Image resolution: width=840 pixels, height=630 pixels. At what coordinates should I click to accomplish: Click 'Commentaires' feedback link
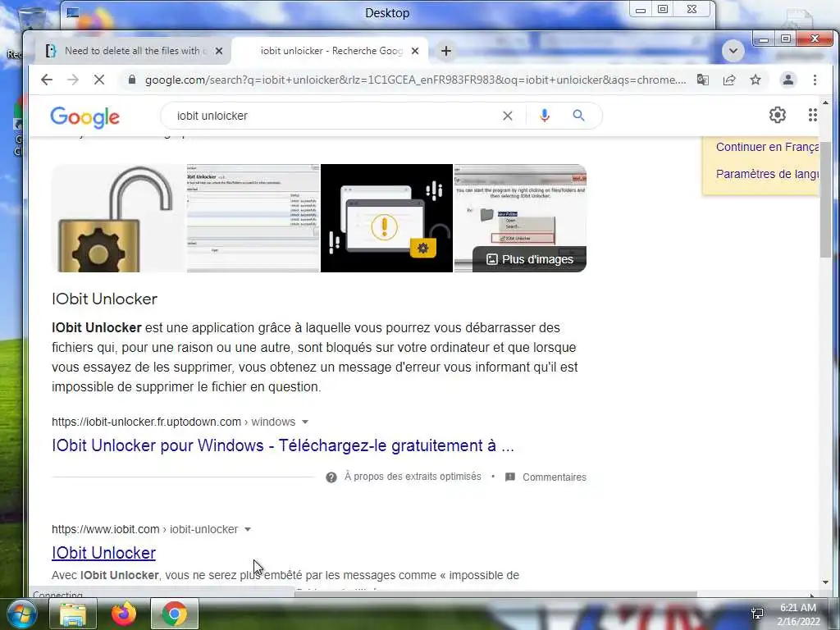(x=555, y=477)
